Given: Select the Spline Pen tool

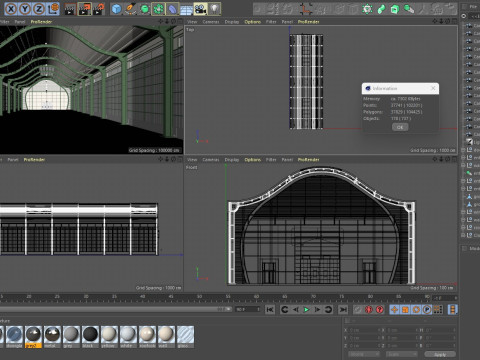Looking at the screenshot, I should [130, 9].
